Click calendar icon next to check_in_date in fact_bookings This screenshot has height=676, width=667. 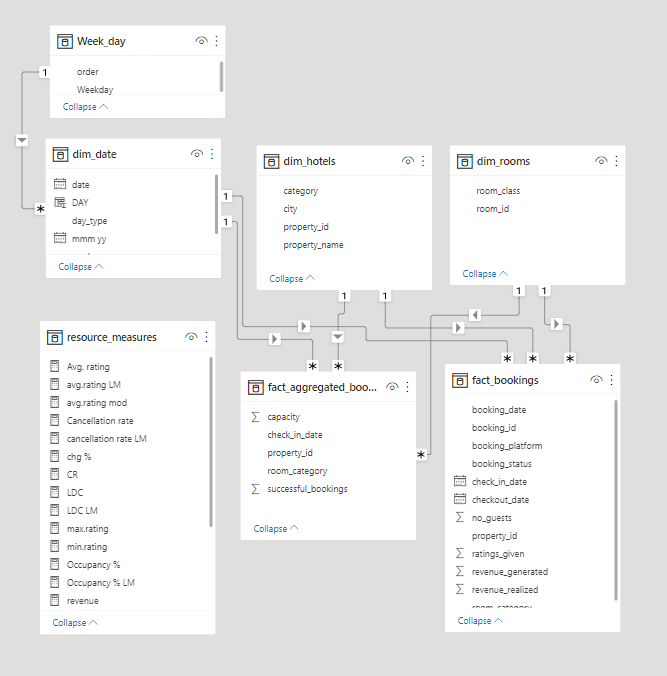(460, 481)
